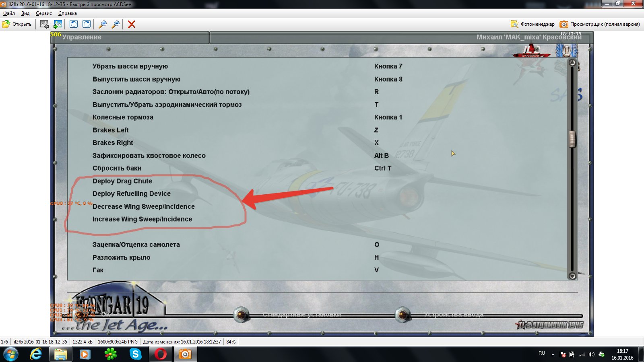The height and width of the screenshot is (362, 644).
Task: Click the ACDSee camera icon in taskbar
Action: coord(185,354)
